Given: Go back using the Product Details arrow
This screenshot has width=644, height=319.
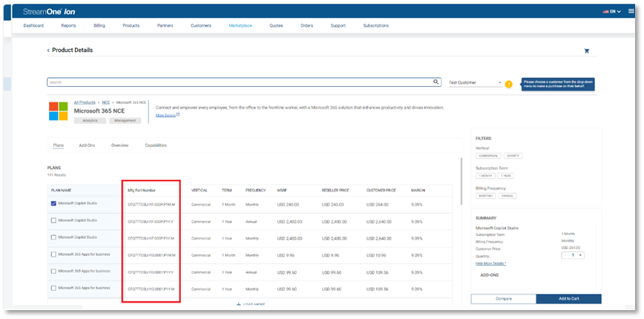Looking at the screenshot, I should coord(48,50).
